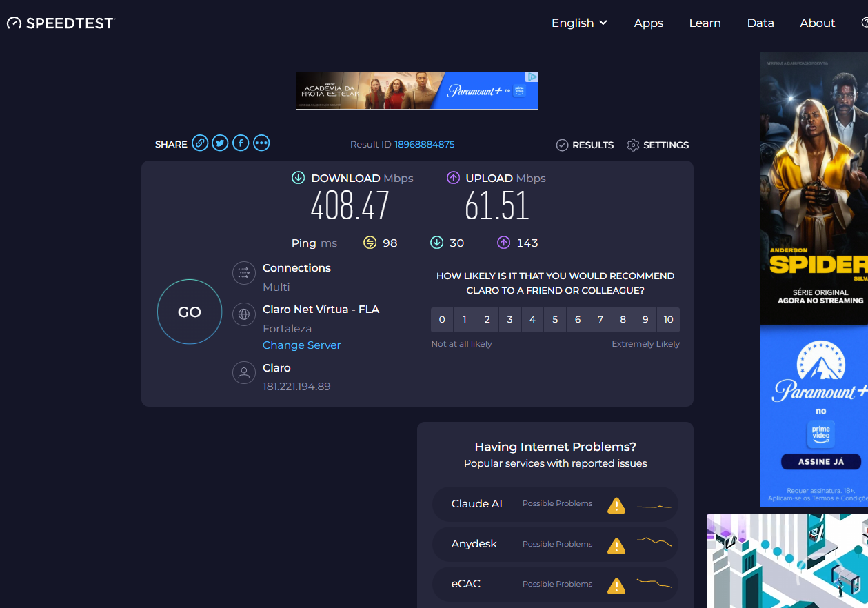Click the globe server icon
868x608 pixels.
coord(244,314)
